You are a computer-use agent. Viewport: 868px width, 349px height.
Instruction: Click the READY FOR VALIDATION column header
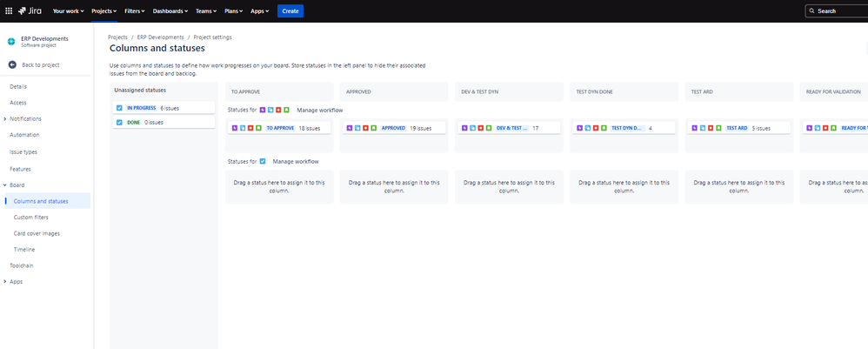point(835,91)
